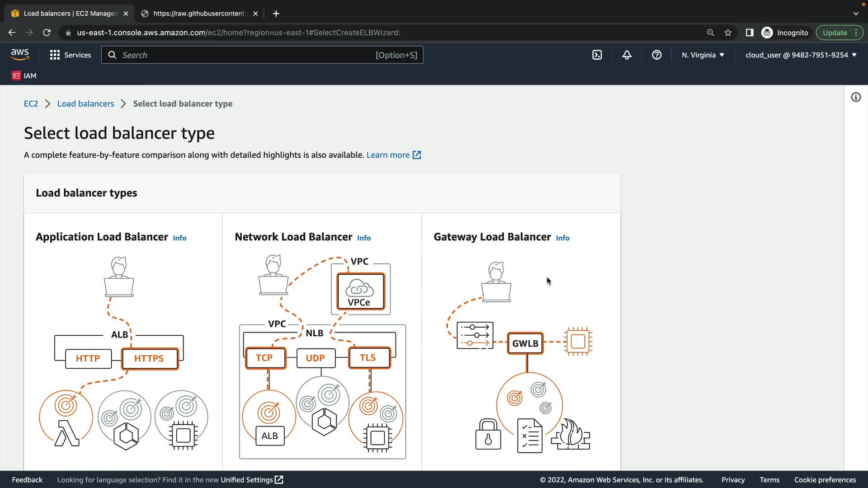
Task: Expand the cloud_user account menu
Action: (801, 55)
